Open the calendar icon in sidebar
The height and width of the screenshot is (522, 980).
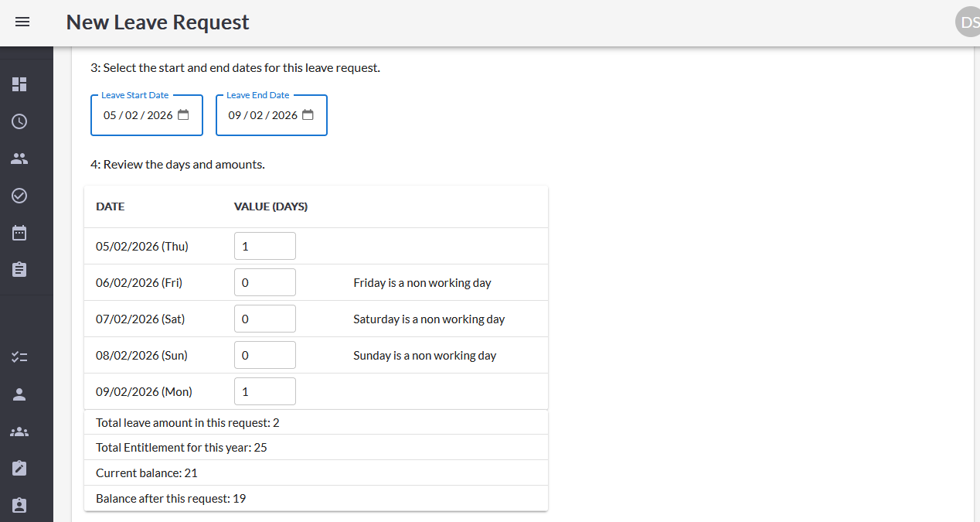[x=19, y=233]
